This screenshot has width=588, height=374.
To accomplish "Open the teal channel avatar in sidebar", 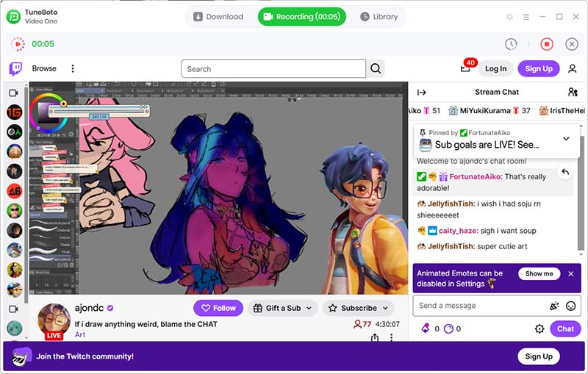I will coord(15,328).
